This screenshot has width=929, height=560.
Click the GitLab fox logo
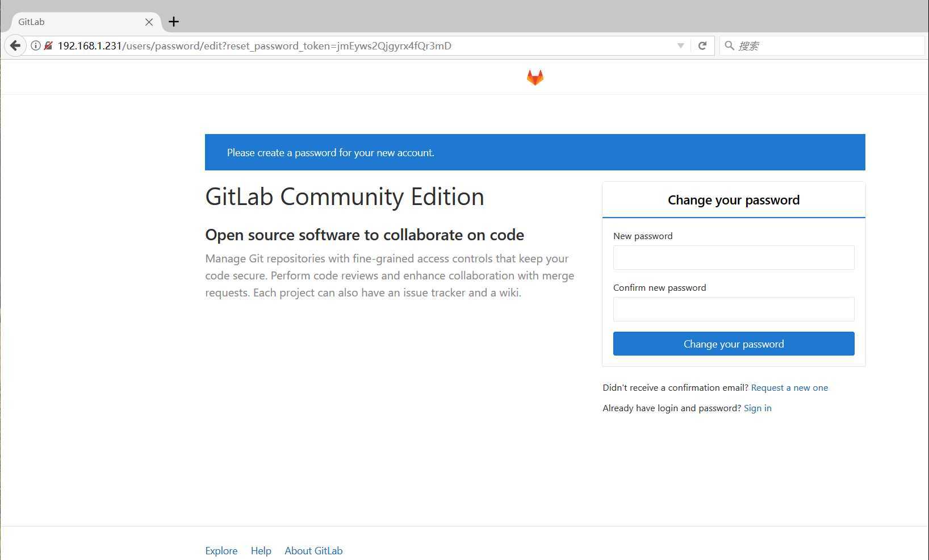point(535,77)
